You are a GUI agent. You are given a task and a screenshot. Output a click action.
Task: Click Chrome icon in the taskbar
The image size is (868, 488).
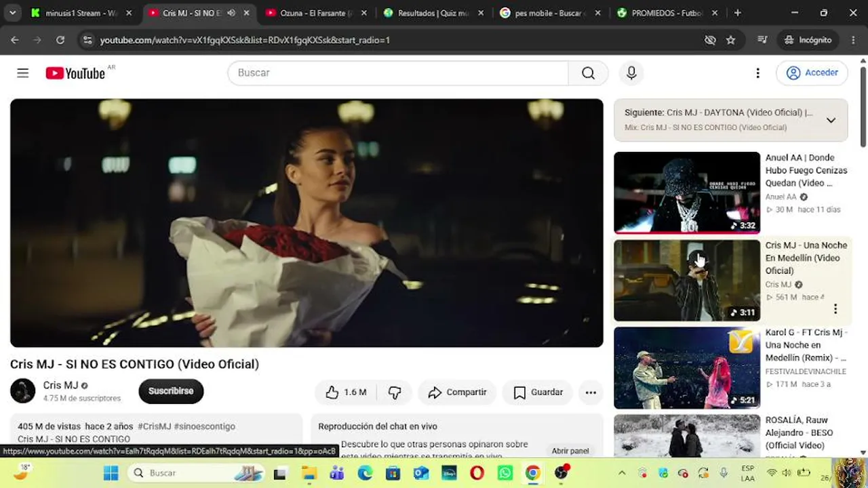point(533,472)
